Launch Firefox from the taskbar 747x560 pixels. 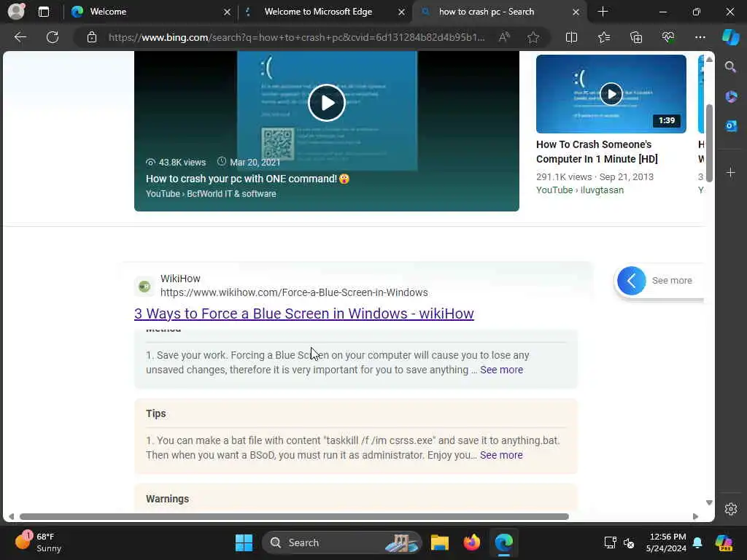(x=472, y=542)
